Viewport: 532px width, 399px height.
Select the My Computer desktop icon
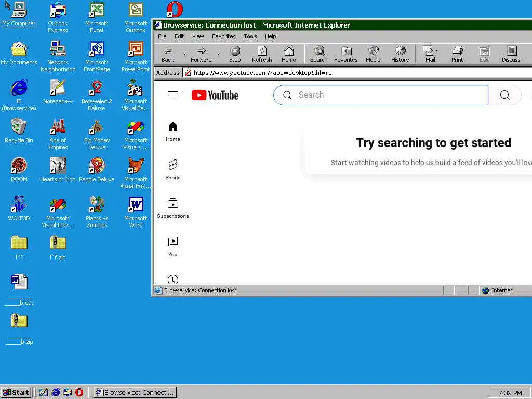tap(19, 14)
